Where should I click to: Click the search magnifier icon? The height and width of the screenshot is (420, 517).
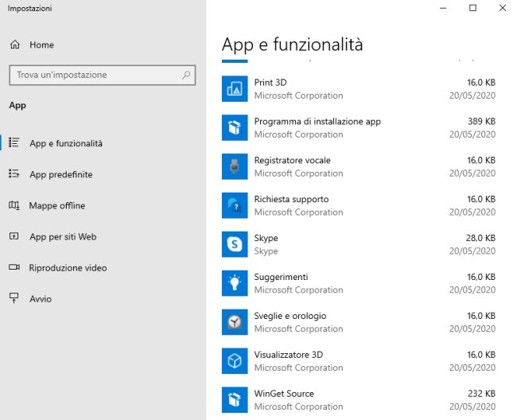click(186, 75)
